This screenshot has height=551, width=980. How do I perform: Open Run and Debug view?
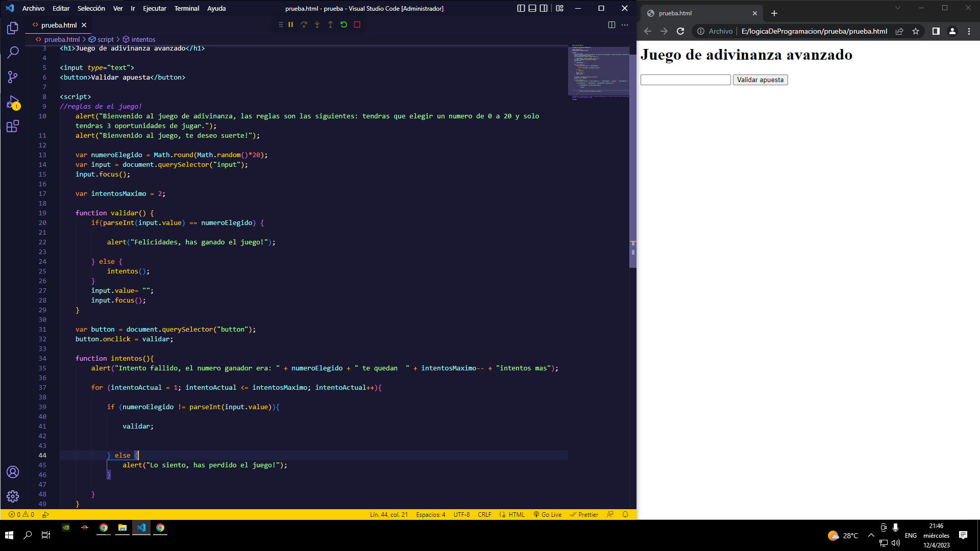tap(13, 102)
